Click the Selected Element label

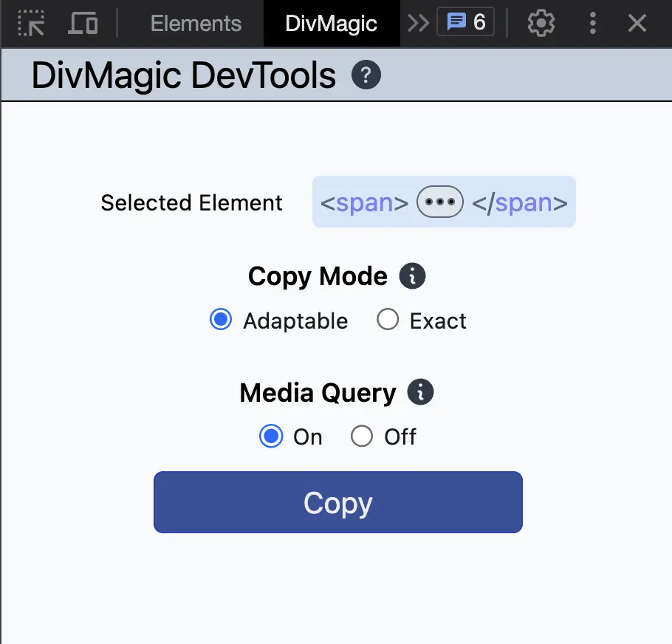point(191,202)
